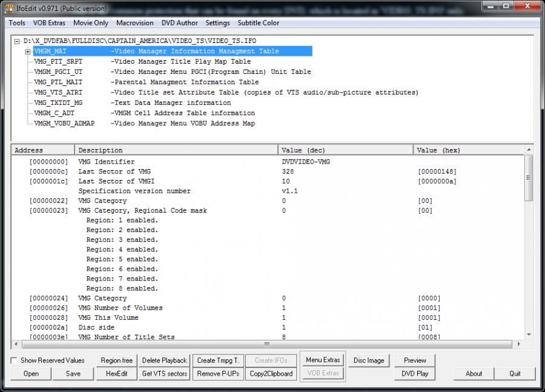This screenshot has width=545, height=392.
Task: Click the IfoEdit application icon in title bar
Action: click(9, 8)
